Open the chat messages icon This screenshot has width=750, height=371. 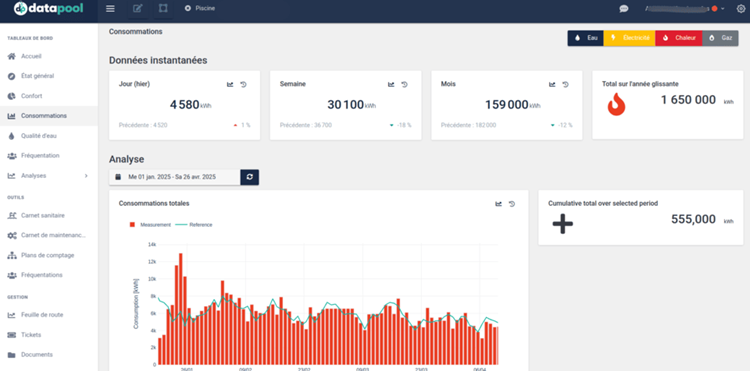tap(624, 9)
